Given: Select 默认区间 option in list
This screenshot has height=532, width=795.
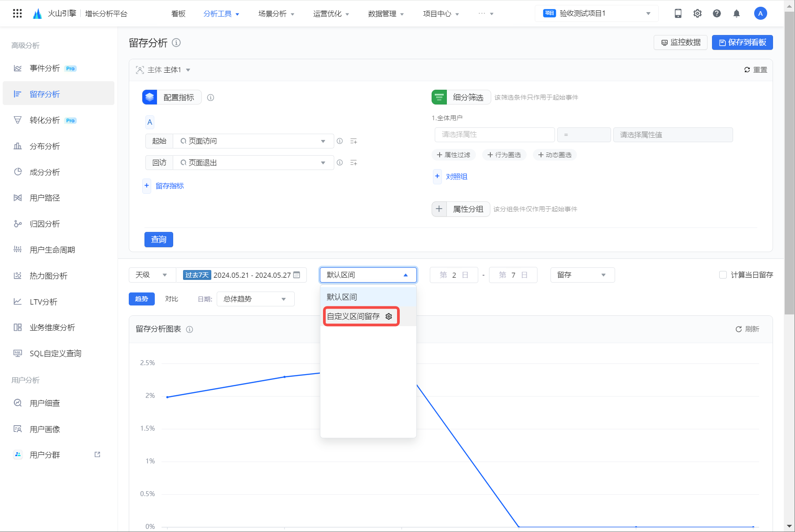Looking at the screenshot, I should [368, 297].
